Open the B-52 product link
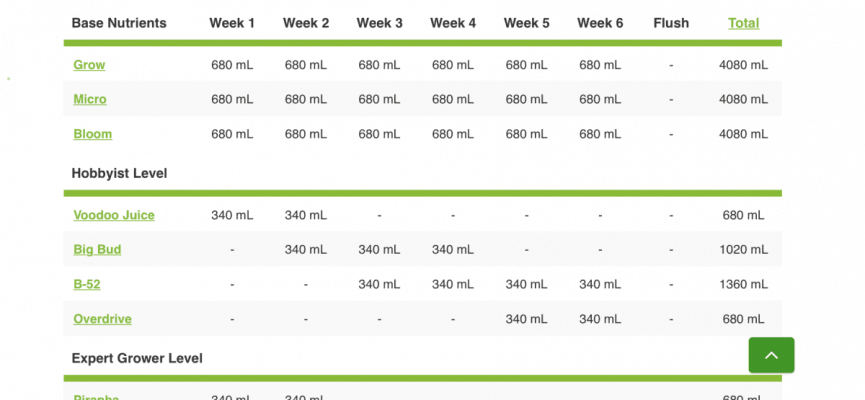Image resolution: width=865 pixels, height=400 pixels. [x=87, y=284]
